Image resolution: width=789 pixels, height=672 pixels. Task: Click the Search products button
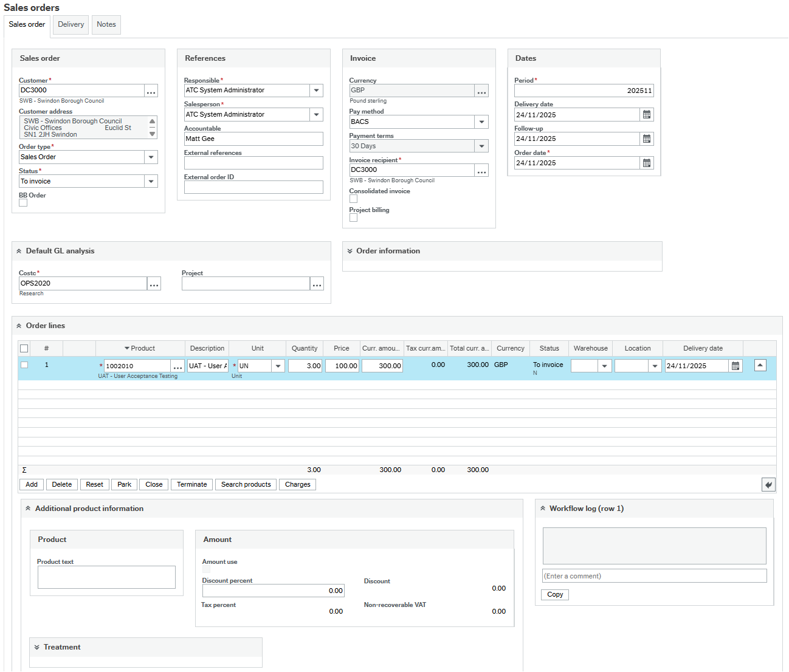pos(246,485)
